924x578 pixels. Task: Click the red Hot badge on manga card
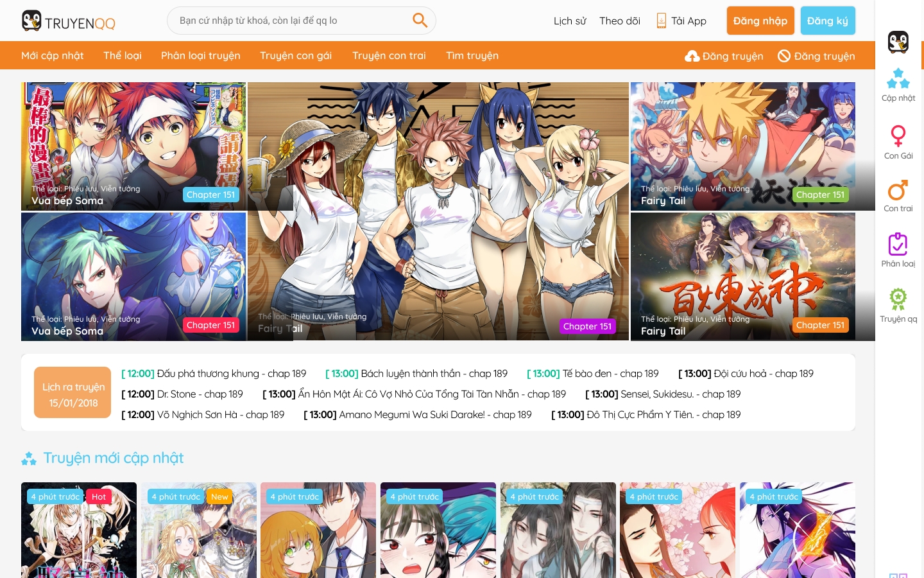(99, 496)
